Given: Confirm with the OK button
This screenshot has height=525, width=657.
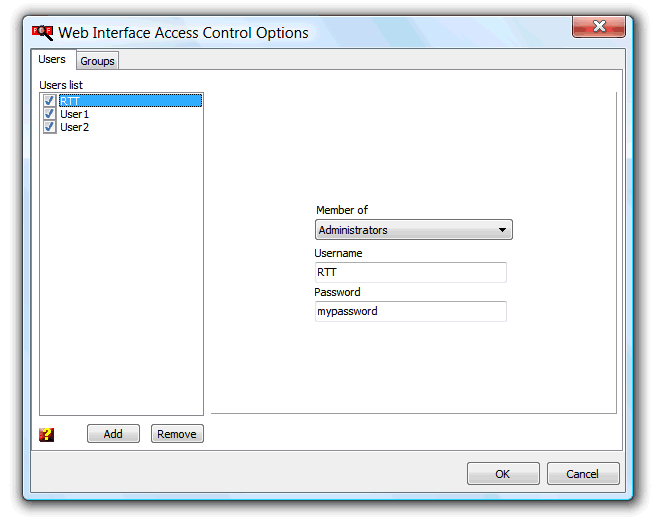Looking at the screenshot, I should [503, 473].
